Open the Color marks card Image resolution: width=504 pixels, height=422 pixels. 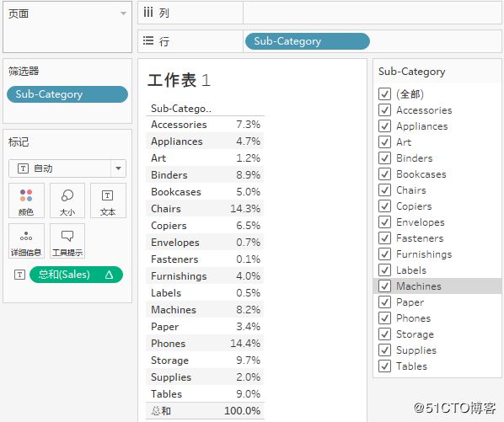coord(26,200)
